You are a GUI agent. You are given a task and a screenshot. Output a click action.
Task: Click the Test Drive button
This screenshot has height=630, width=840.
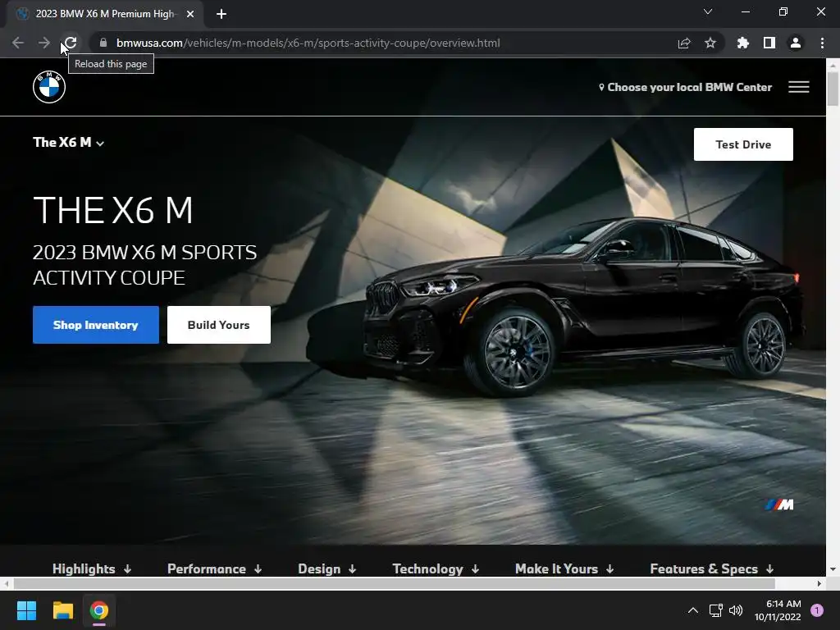pyautogui.click(x=743, y=144)
